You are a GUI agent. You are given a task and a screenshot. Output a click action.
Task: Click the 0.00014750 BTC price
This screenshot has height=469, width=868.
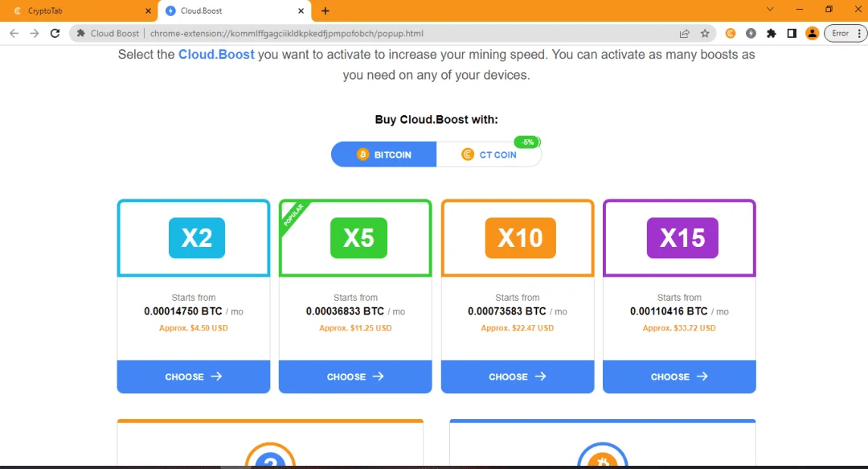183,311
